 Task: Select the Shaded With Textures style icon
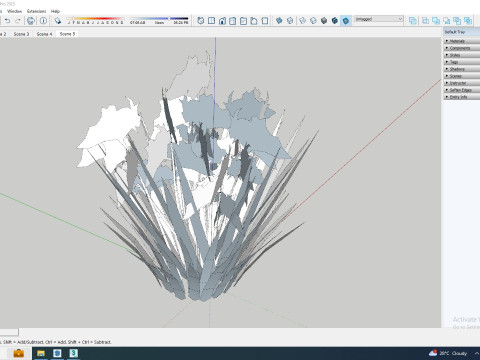(335, 21)
